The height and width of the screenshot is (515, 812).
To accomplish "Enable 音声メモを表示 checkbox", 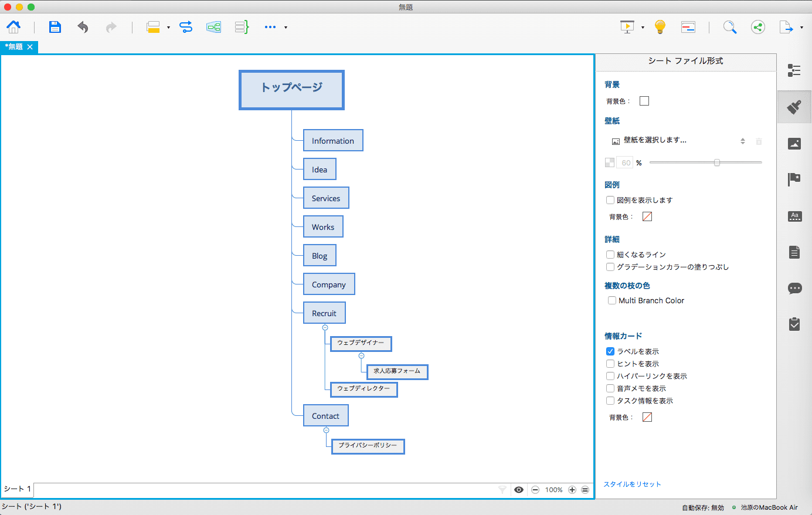I will 610,388.
